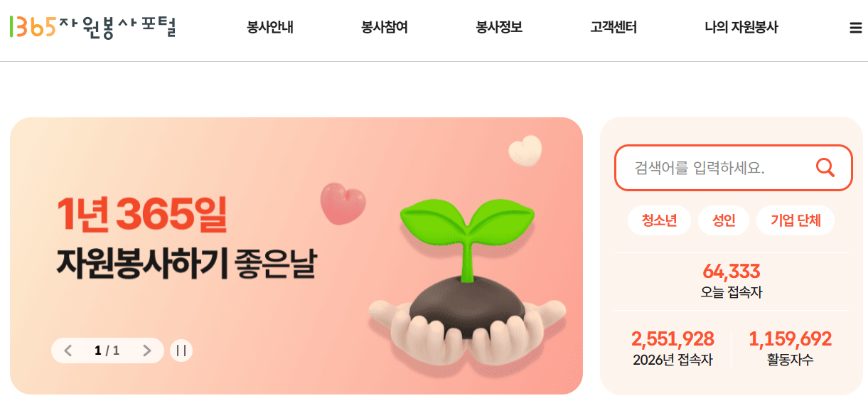Open the 나의 자원봉사 menu

[x=741, y=28]
